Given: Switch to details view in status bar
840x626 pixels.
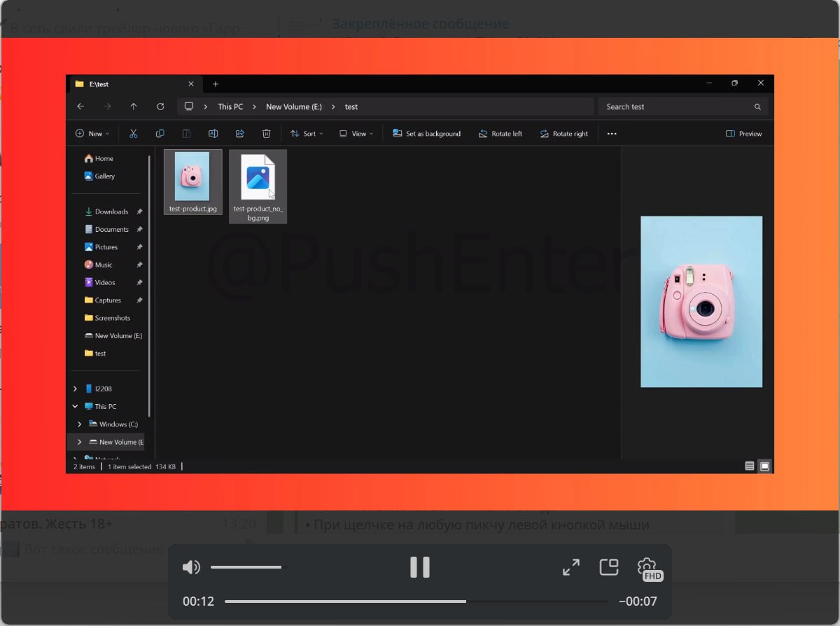Looking at the screenshot, I should (750, 466).
